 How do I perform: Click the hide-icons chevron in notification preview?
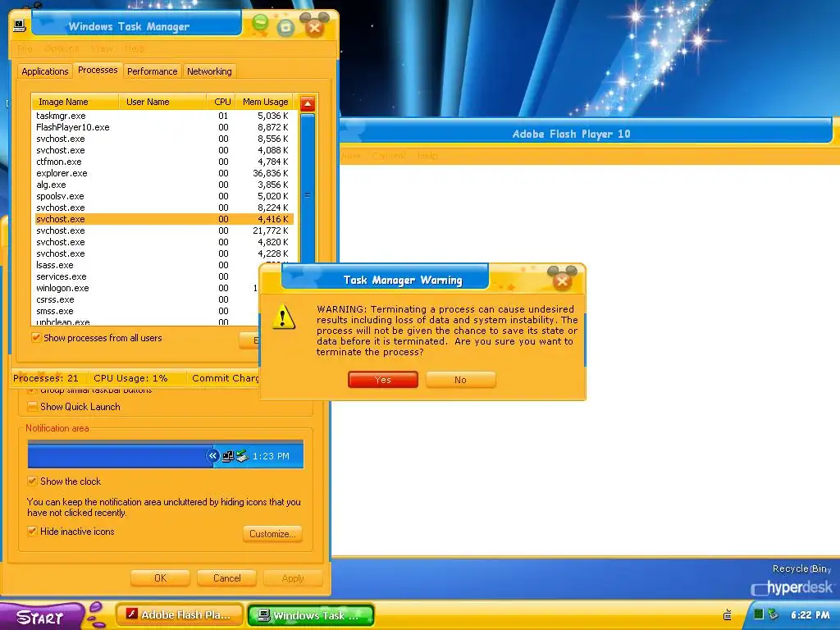click(212, 456)
